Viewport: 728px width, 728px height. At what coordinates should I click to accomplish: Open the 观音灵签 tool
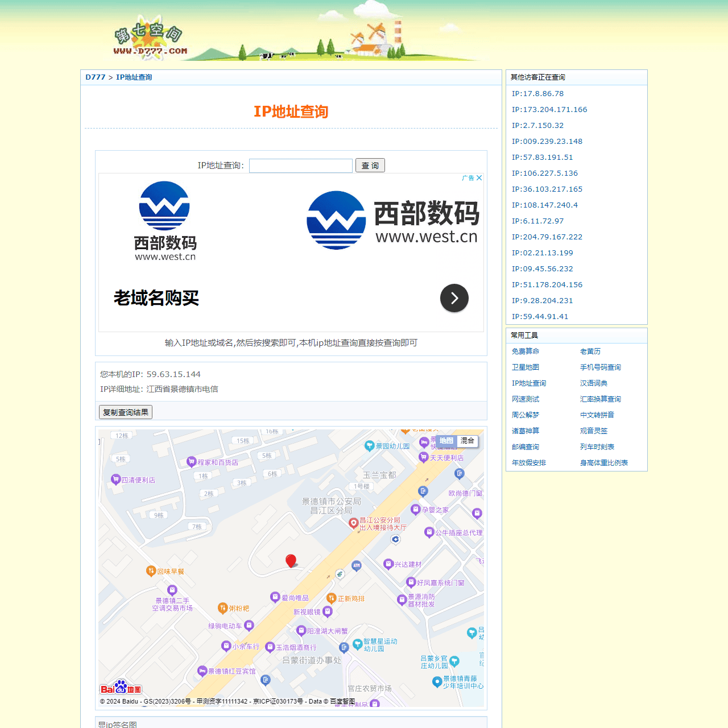point(594,431)
